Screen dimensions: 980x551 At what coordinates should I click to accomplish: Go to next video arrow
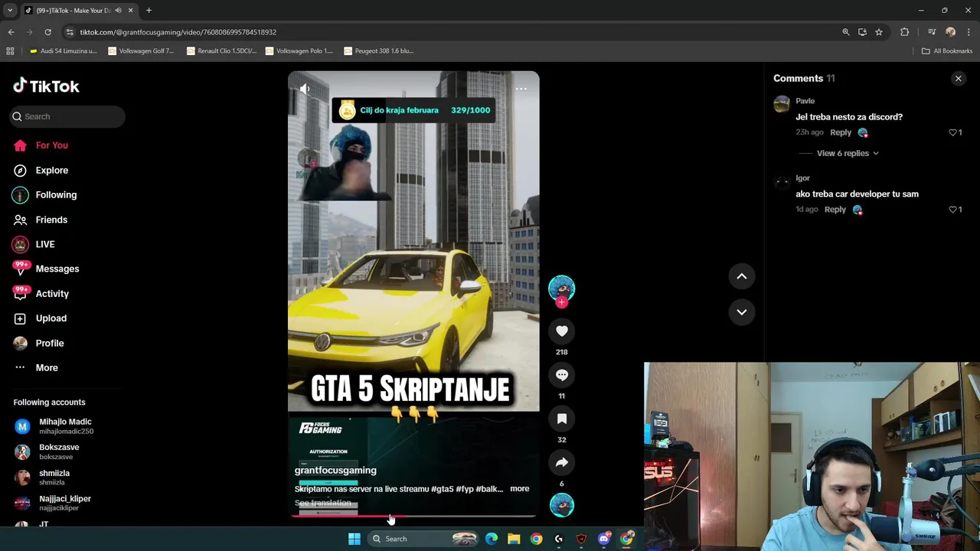(741, 311)
